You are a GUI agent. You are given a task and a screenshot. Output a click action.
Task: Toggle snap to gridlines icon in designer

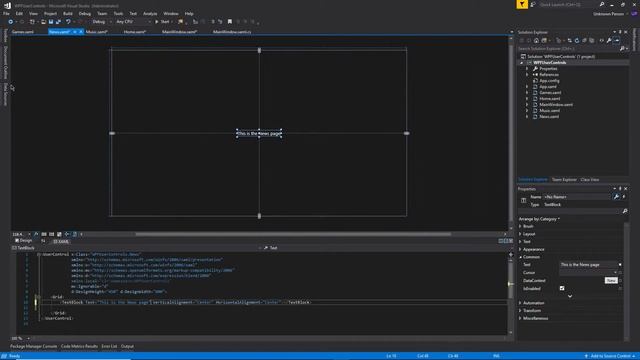coord(51,234)
